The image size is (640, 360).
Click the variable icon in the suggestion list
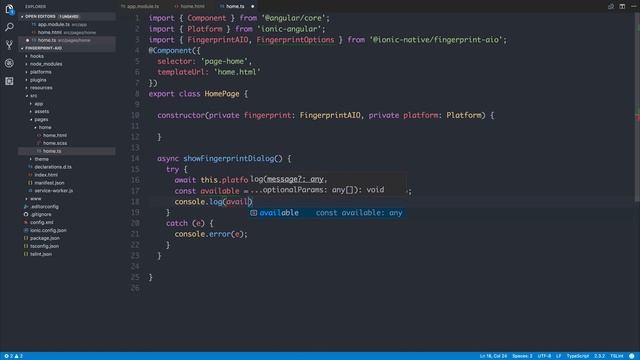tap(253, 213)
